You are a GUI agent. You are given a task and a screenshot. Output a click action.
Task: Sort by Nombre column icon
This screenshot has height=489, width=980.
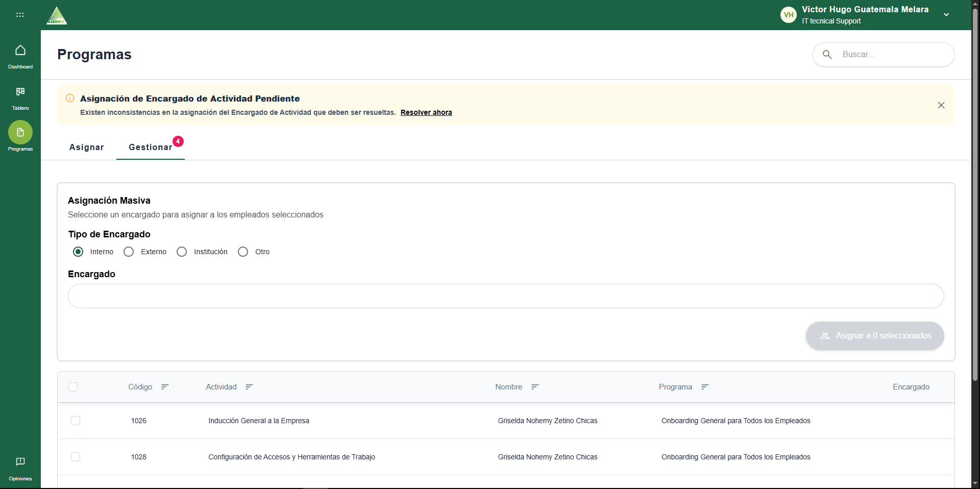tap(535, 387)
